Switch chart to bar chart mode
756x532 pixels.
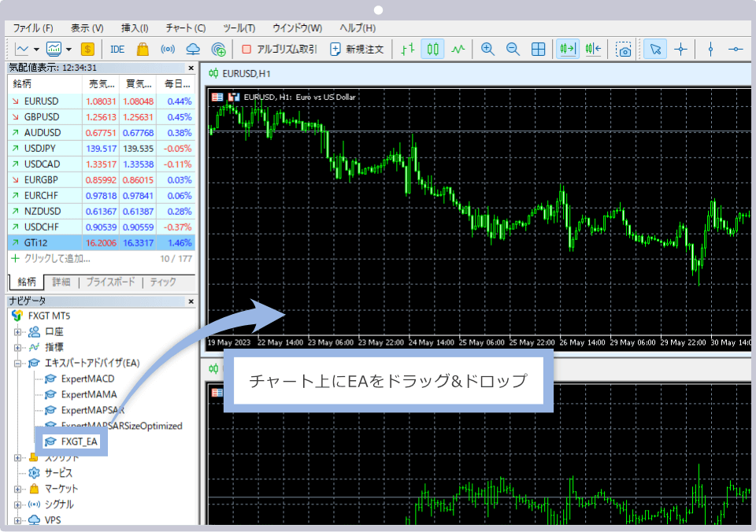coord(408,49)
